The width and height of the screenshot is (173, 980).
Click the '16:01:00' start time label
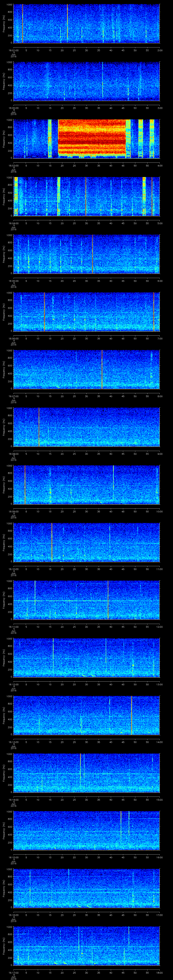click(x=13, y=50)
